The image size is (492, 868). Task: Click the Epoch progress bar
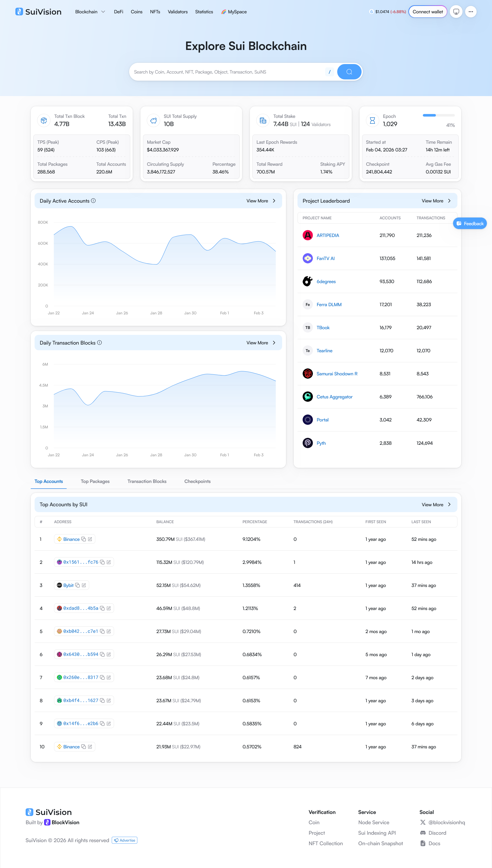pos(438,116)
